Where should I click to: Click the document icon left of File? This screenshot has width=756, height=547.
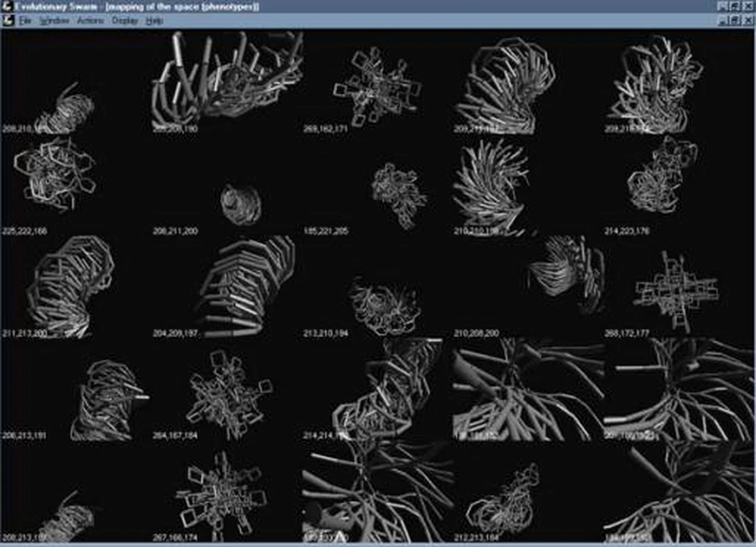(x=8, y=21)
